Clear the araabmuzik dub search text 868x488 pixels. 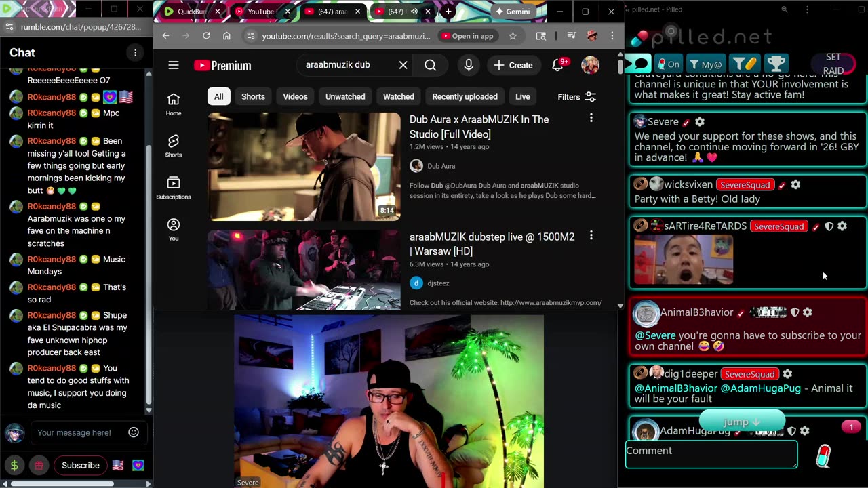pyautogui.click(x=403, y=65)
